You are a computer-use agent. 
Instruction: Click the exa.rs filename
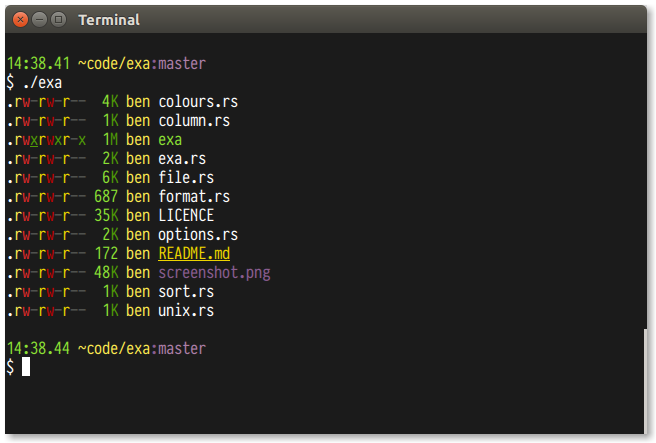[x=182, y=159]
